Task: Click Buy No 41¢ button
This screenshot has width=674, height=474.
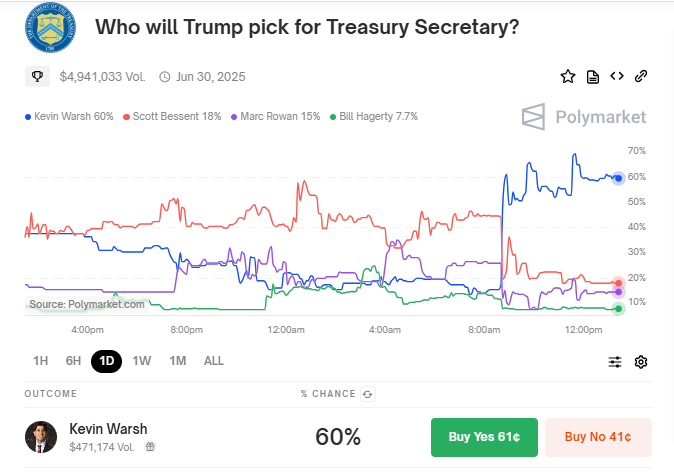Action: [598, 437]
